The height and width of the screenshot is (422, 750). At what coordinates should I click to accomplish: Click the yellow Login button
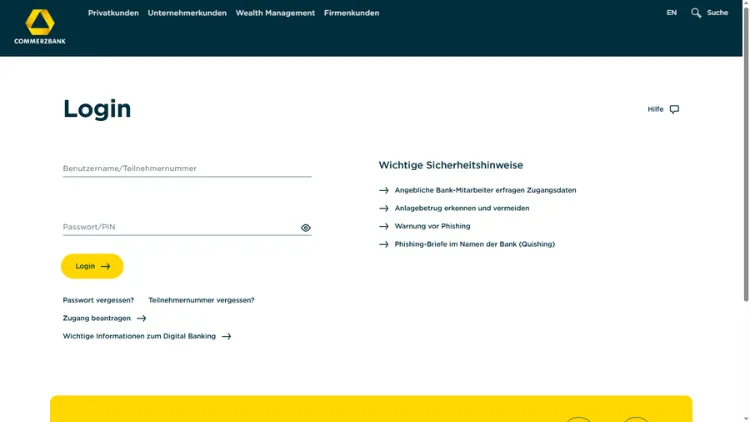tap(92, 266)
